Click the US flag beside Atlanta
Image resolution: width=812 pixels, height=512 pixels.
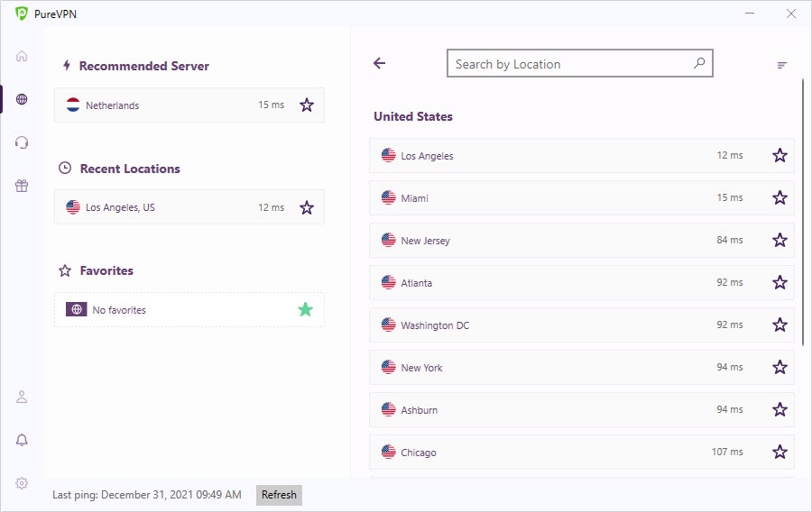pos(388,282)
